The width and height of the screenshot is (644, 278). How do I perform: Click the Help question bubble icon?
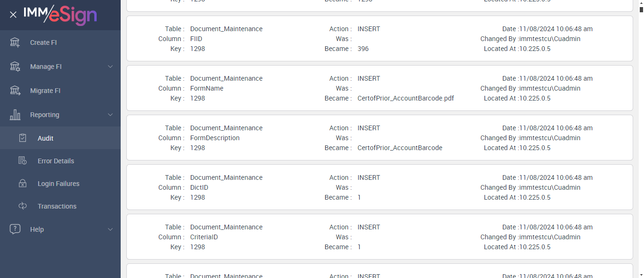(15, 229)
